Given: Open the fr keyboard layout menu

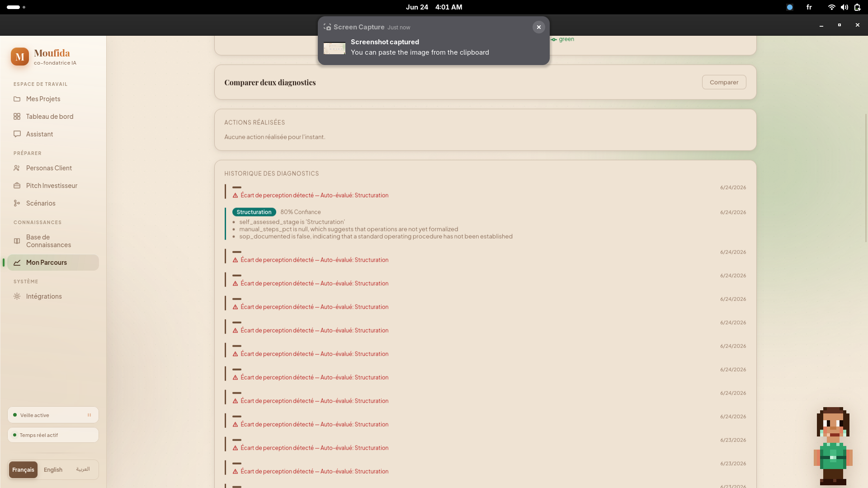Looking at the screenshot, I should click(809, 7).
